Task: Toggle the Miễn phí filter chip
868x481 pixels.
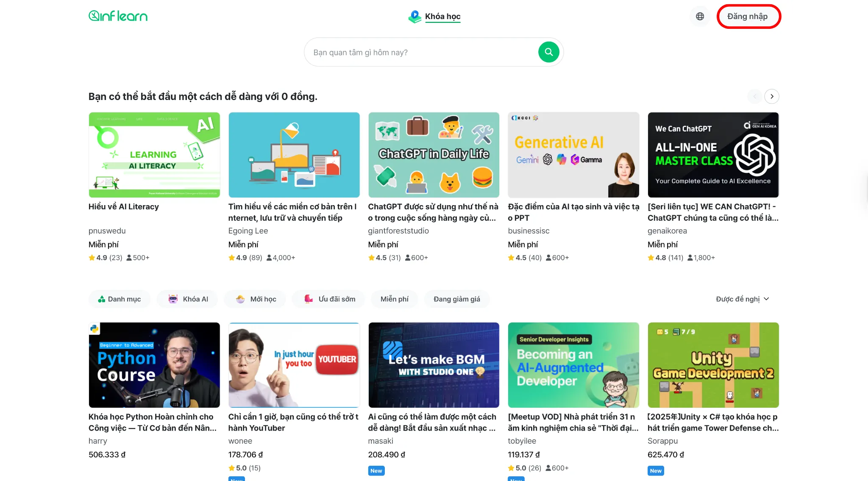Action: pyautogui.click(x=394, y=299)
